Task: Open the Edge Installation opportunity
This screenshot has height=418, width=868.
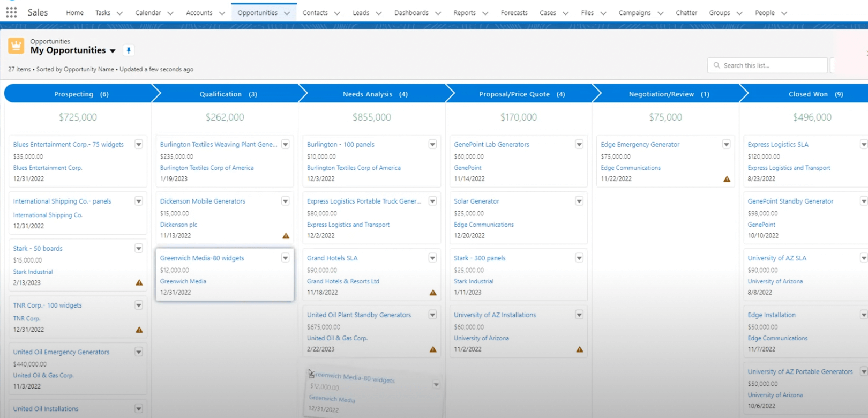Action: tap(772, 315)
